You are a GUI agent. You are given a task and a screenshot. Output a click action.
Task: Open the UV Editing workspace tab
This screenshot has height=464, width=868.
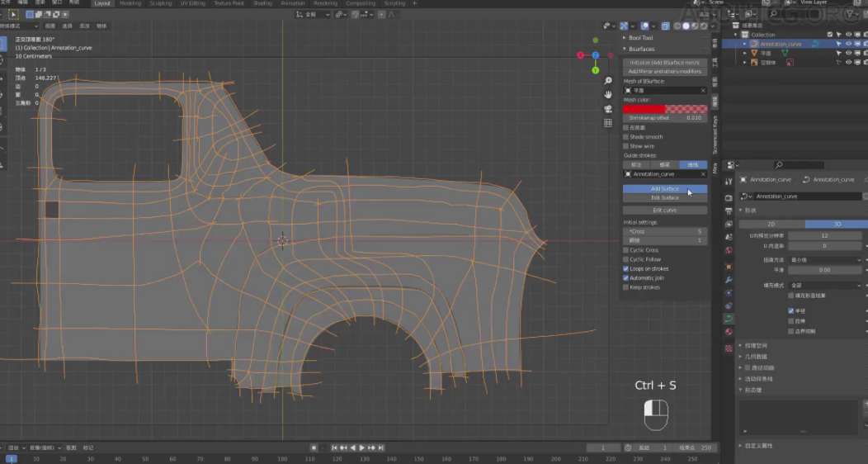[x=191, y=3]
